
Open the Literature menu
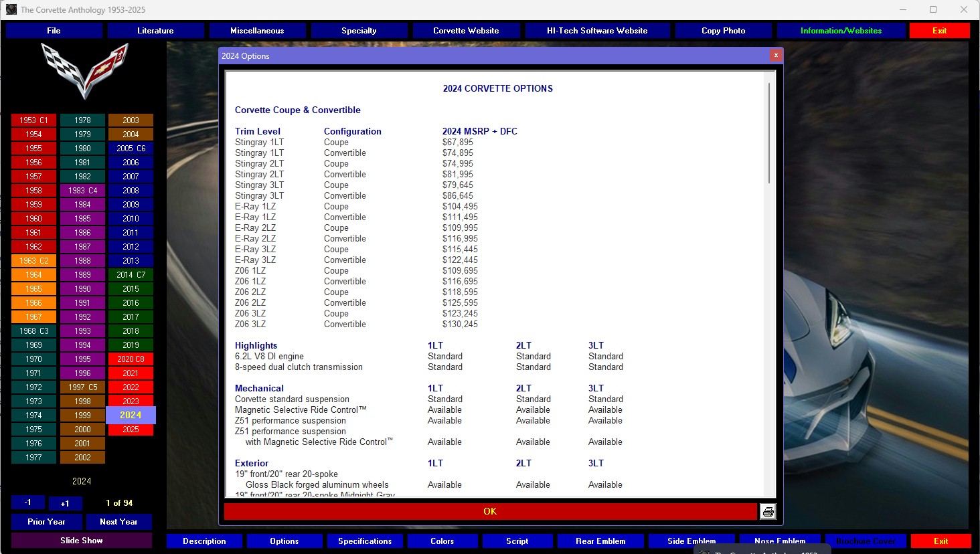coord(156,31)
